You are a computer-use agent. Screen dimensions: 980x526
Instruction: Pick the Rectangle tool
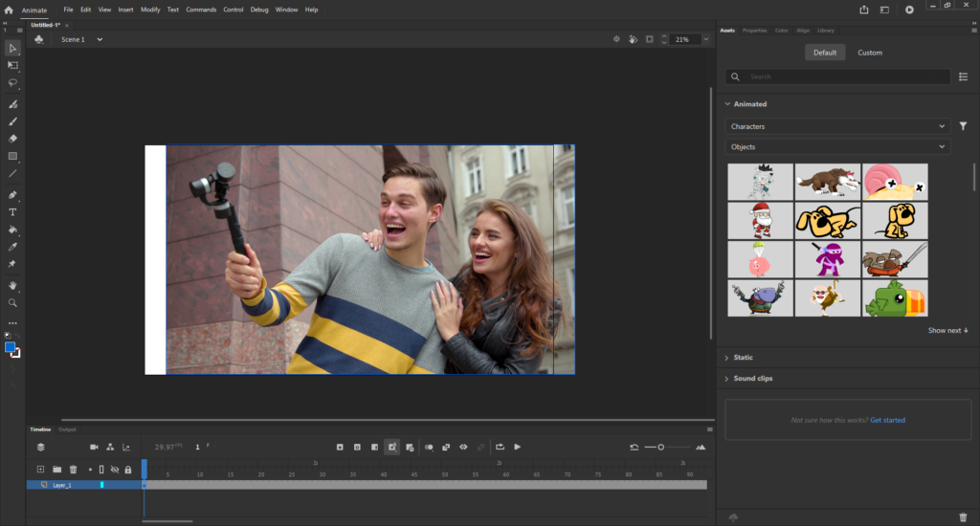(12, 156)
